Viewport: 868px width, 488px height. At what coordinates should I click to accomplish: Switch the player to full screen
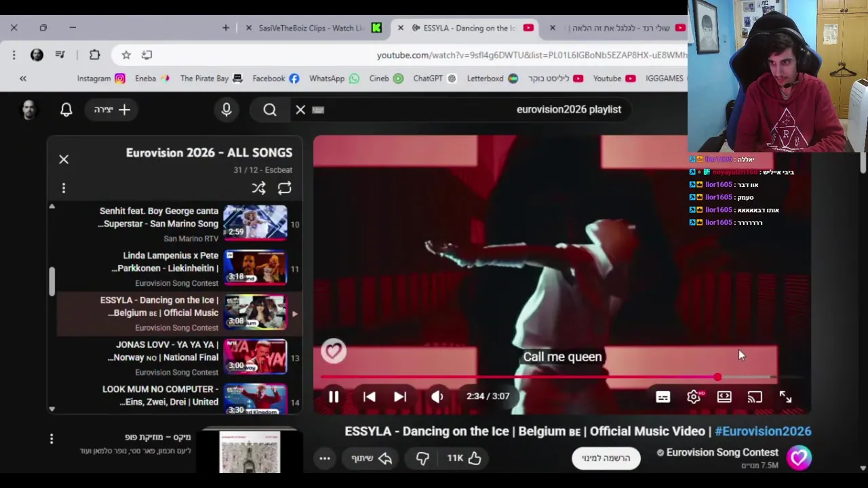(785, 397)
